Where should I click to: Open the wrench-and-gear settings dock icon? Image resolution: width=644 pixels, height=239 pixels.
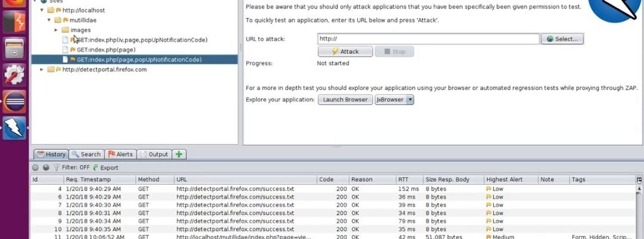click(x=14, y=75)
